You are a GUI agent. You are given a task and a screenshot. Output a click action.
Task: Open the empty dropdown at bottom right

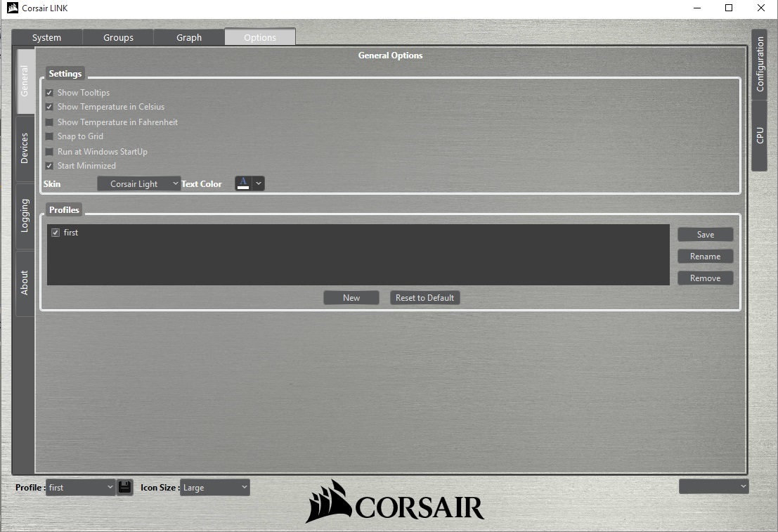(x=713, y=486)
